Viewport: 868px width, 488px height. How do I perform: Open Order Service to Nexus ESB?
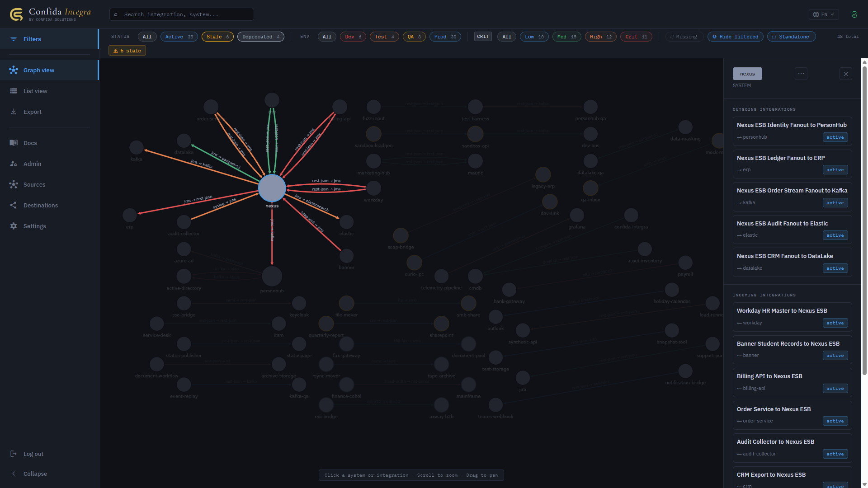792,415
